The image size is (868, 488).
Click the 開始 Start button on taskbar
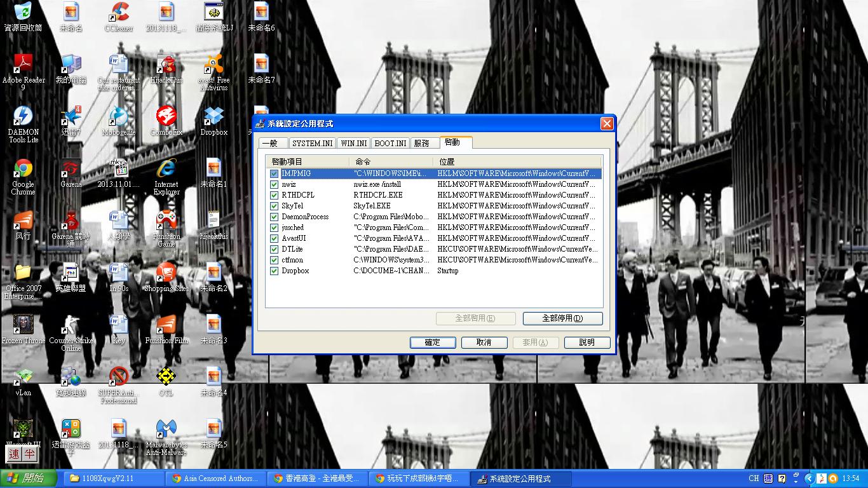[x=29, y=478]
